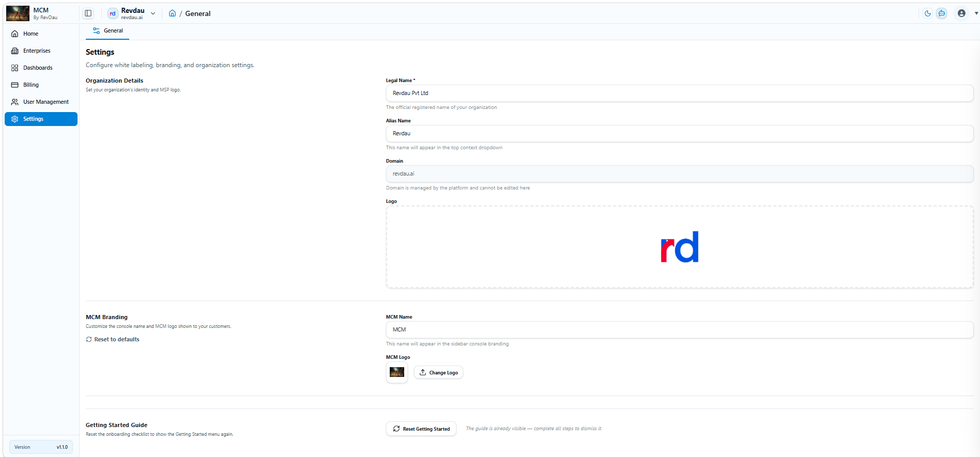Toggle the sidebar collapse icon
The width and height of the screenshot is (980, 457).
tap(88, 13)
